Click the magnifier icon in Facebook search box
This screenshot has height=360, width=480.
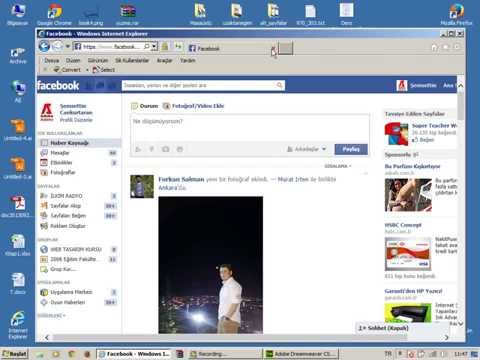coord(280,86)
